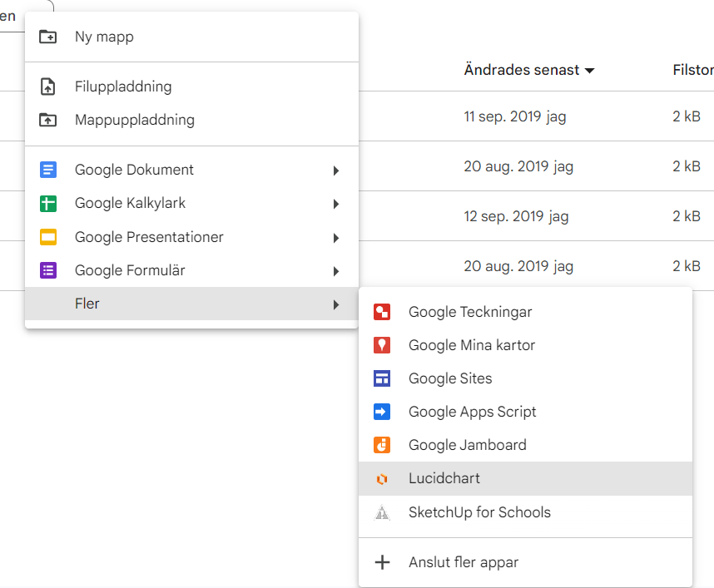This screenshot has width=714, height=588.
Task: Toggle sort arrow next to Ändrades senast
Action: click(x=589, y=71)
